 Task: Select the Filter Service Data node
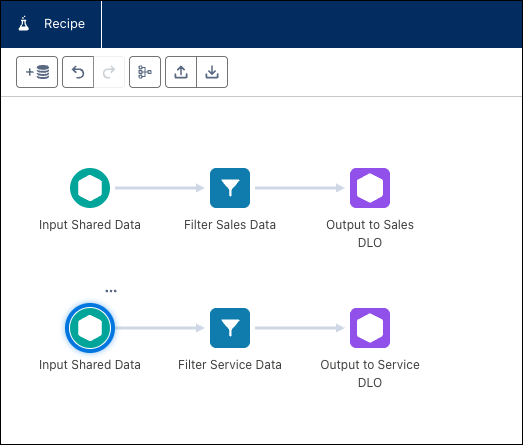click(230, 328)
